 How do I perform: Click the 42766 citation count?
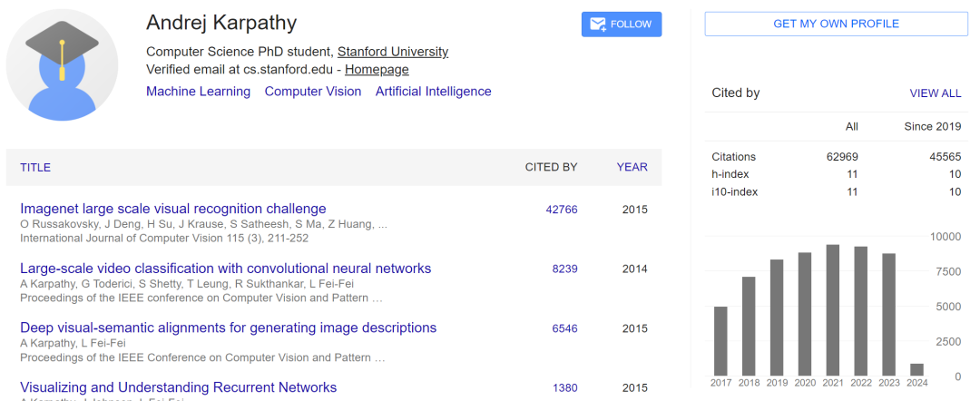[562, 210]
